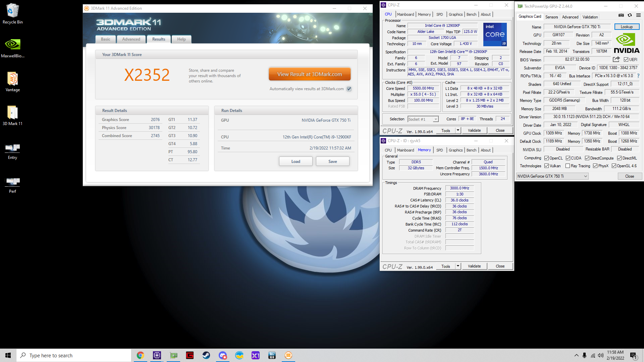Open the blue-yellow sync app on taskbar
The image size is (644, 362).
pos(239,355)
